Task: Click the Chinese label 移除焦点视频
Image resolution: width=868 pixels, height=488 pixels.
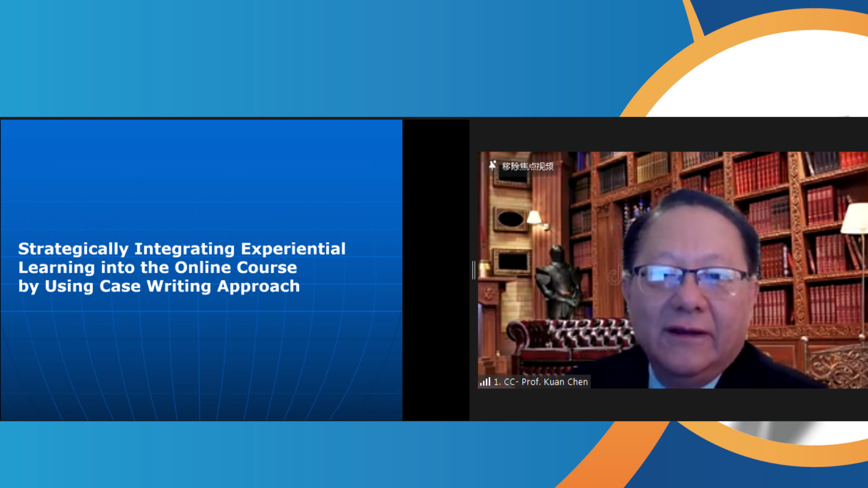Action: pyautogui.click(x=528, y=166)
